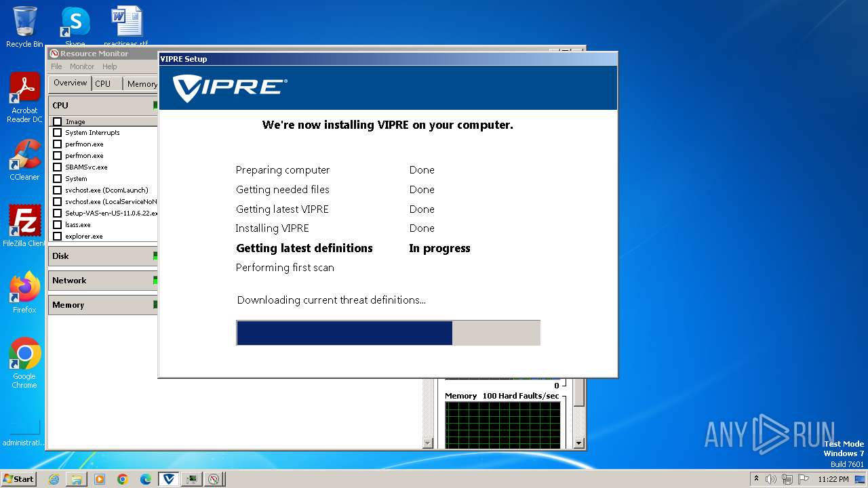Open the volume speaker tray icon
The height and width of the screenshot is (488, 868).
tap(771, 479)
